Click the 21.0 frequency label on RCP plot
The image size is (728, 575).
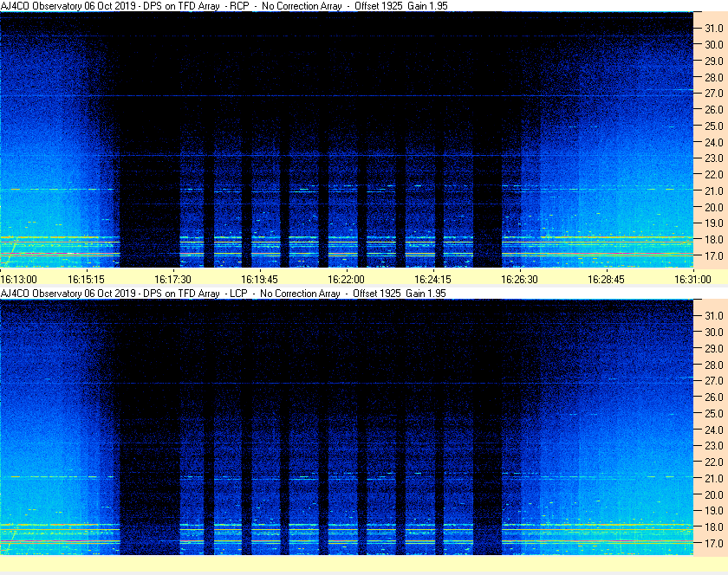coord(714,191)
